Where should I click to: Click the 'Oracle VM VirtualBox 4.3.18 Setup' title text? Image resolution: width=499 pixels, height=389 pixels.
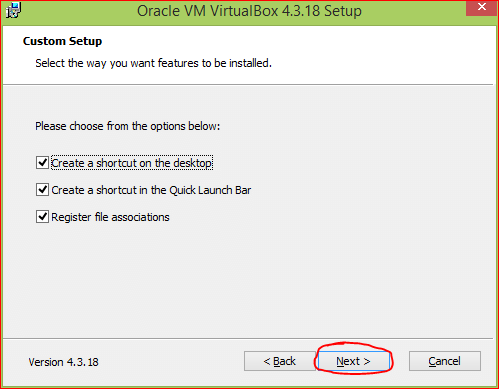point(249,11)
